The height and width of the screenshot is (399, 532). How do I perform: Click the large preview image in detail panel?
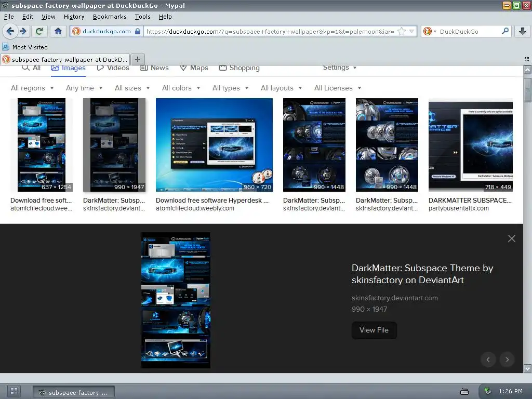[x=176, y=300]
